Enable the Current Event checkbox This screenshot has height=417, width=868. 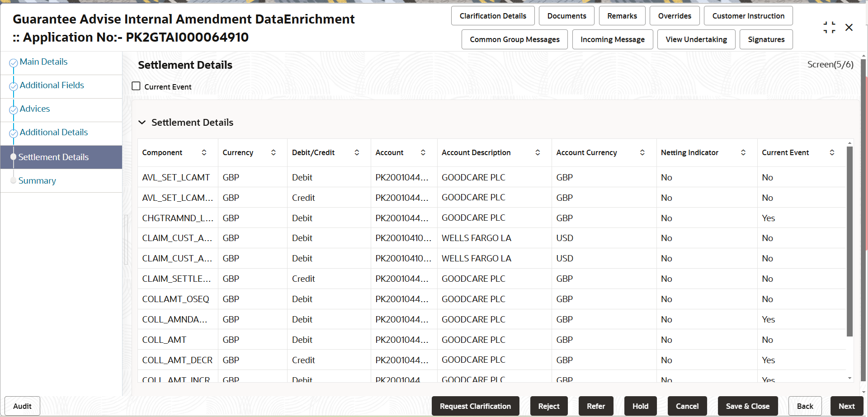tap(136, 85)
